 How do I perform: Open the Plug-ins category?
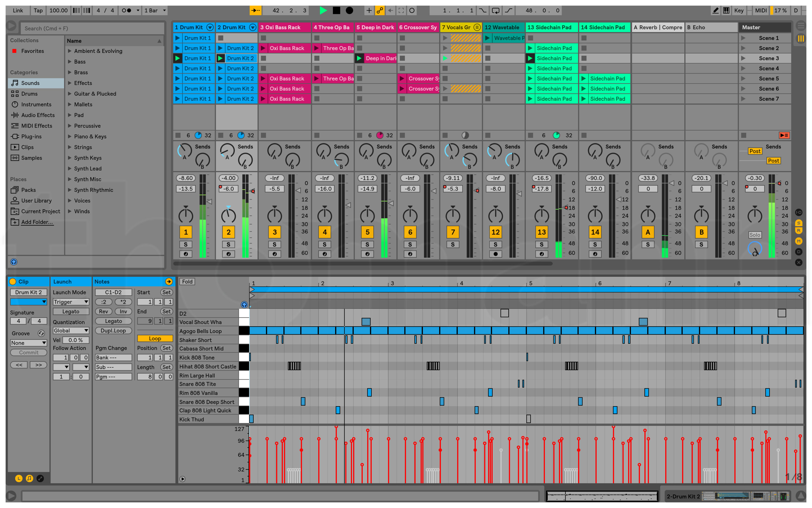click(31, 136)
